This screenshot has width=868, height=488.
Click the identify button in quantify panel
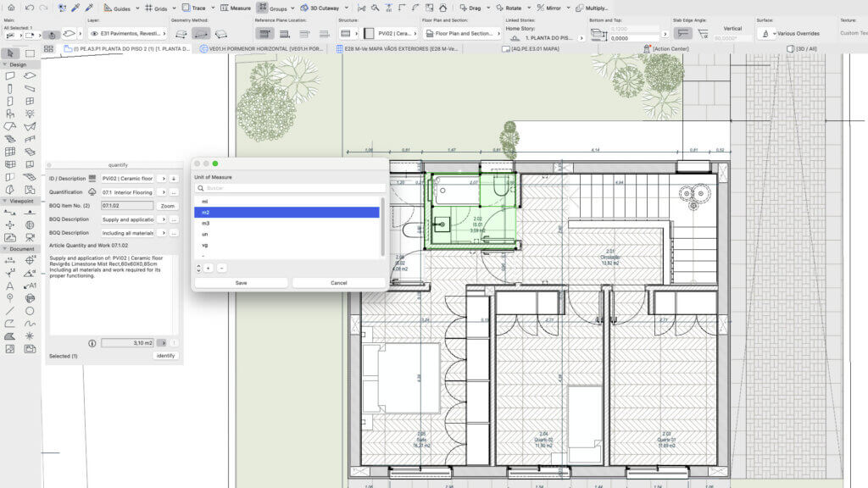click(165, 356)
